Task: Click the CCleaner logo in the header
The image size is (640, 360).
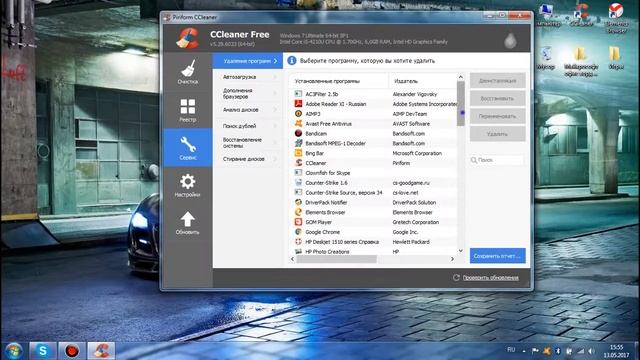Action: point(188,38)
